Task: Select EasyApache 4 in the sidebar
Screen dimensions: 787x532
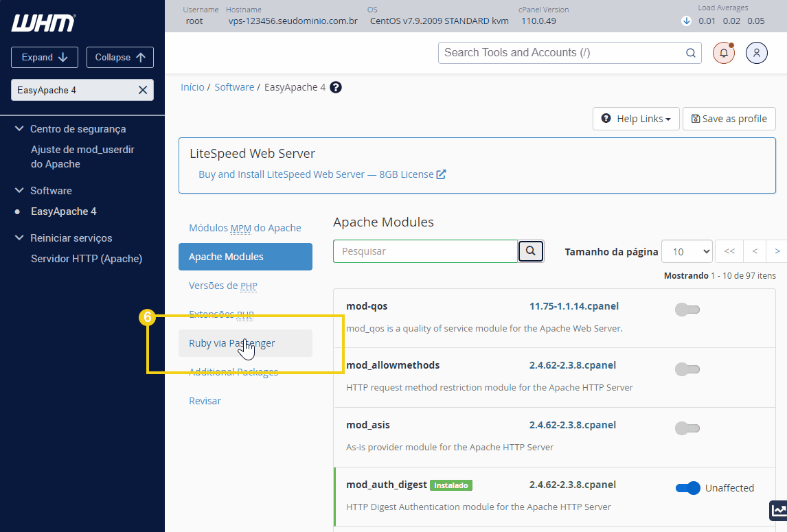Action: pos(64,211)
